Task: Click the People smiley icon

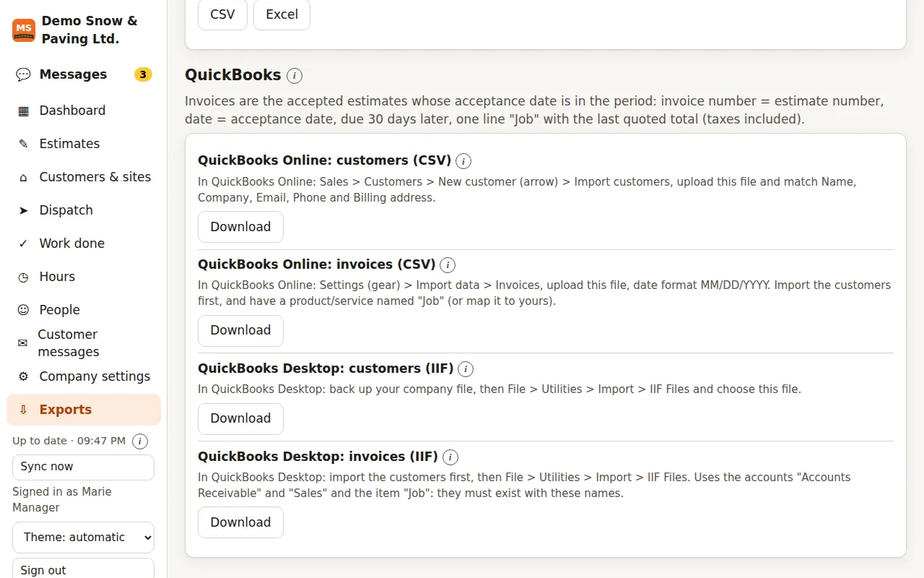Action: point(23,310)
